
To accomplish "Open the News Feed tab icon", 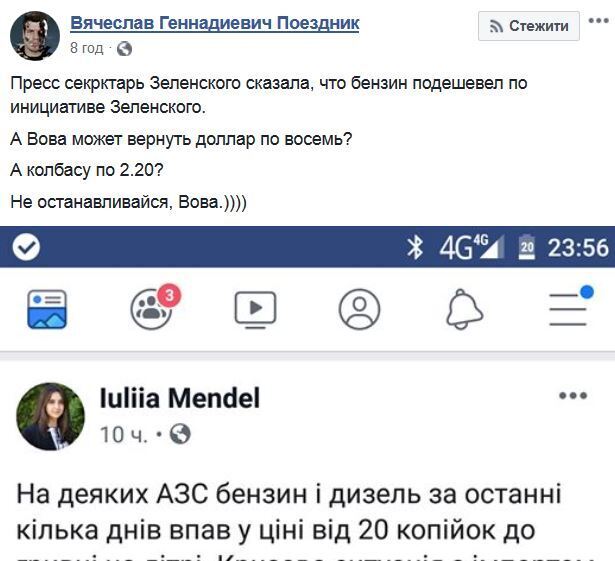I will pos(47,310).
